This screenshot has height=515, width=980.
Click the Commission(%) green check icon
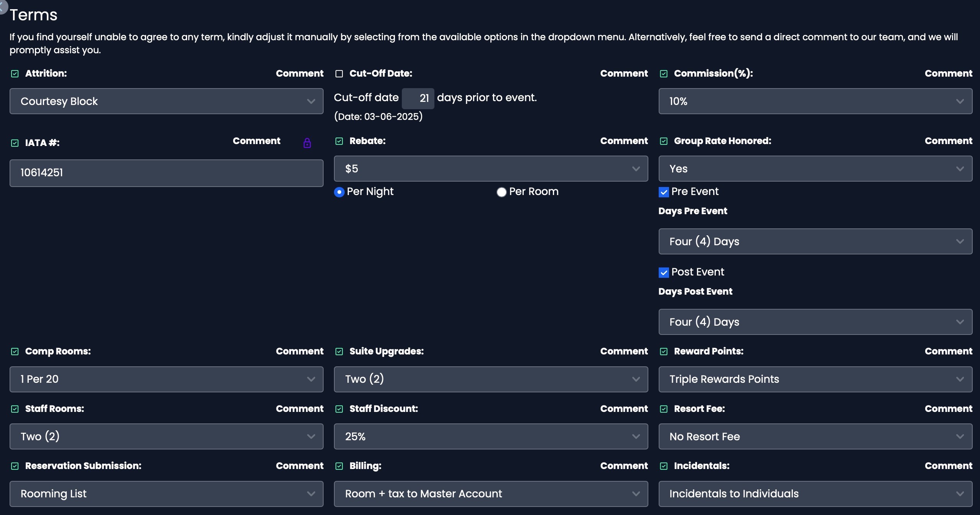(x=664, y=74)
